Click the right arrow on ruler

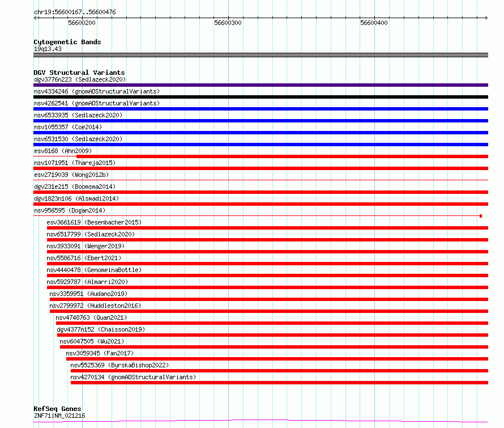[x=486, y=18]
